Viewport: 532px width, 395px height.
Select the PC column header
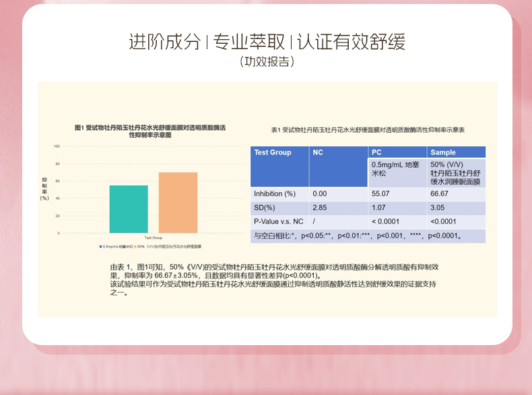376,152
